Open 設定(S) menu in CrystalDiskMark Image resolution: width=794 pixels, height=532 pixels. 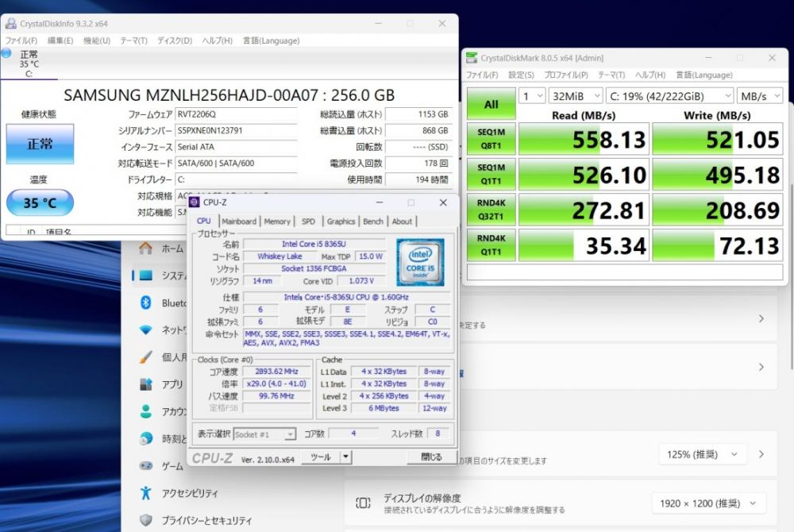(521, 75)
